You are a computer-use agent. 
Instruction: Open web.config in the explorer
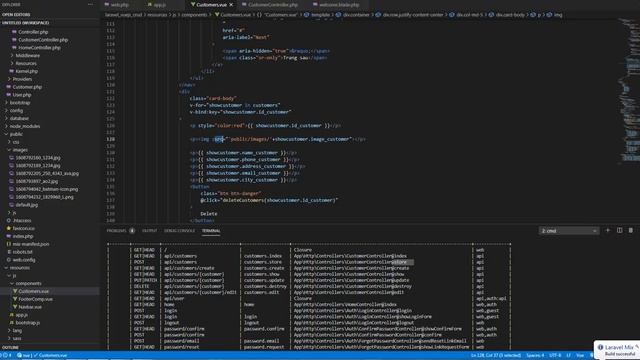[24, 260]
